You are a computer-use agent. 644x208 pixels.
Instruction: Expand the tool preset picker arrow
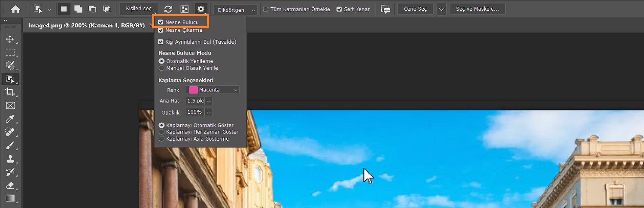point(50,9)
